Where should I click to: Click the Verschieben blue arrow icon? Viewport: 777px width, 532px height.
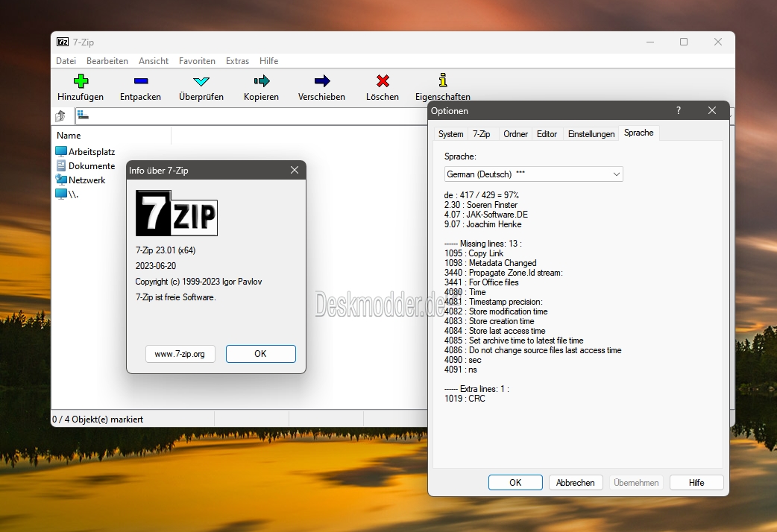click(x=322, y=80)
